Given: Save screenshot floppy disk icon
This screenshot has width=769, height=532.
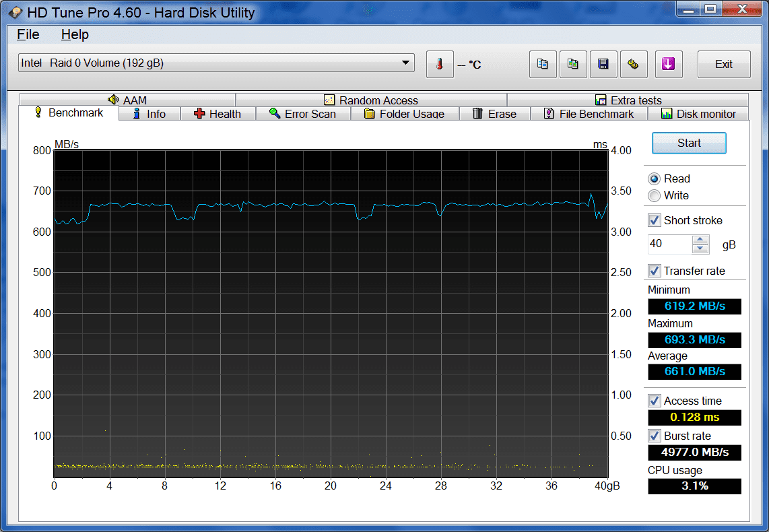Looking at the screenshot, I should tap(603, 64).
